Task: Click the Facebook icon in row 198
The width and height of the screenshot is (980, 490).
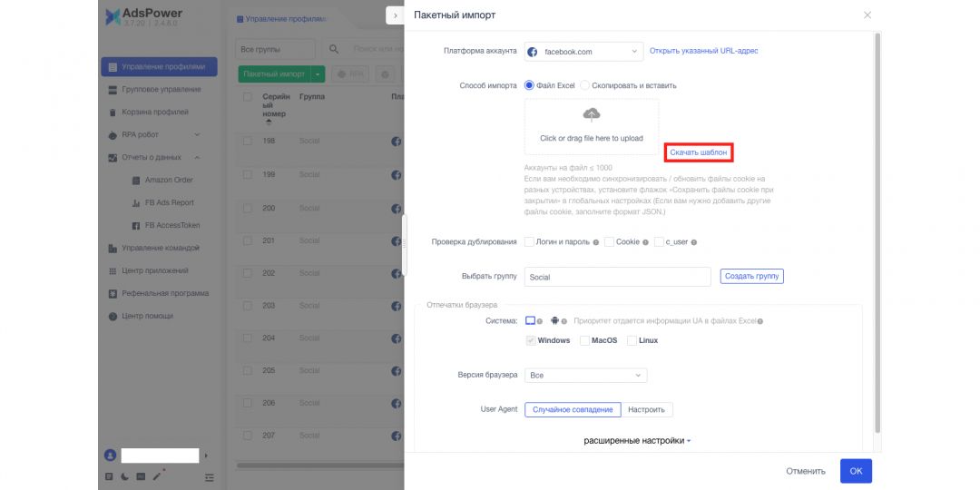Action: [397, 142]
